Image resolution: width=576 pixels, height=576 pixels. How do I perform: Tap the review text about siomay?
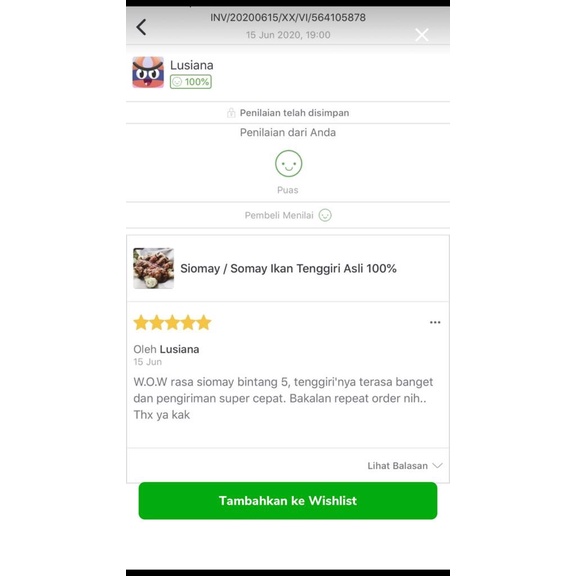pos(283,398)
